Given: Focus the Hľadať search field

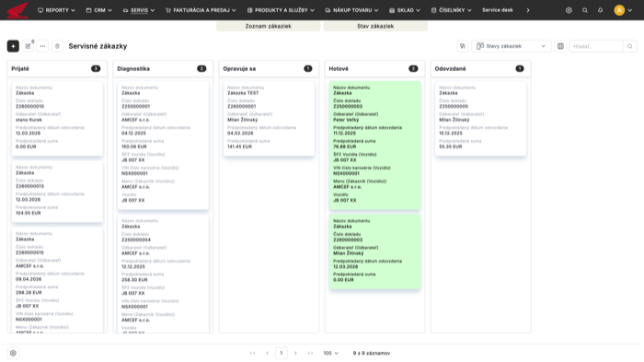Looking at the screenshot, I should coord(596,46).
